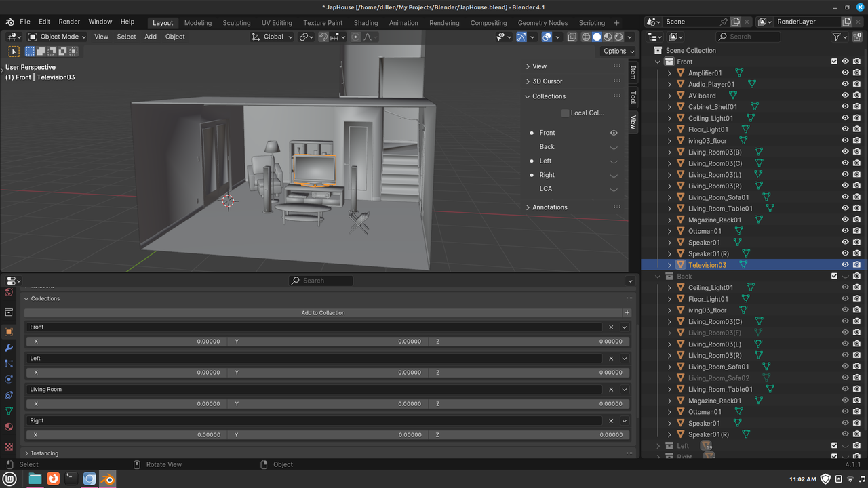This screenshot has width=868, height=488.
Task: Disable rendering for Television03 camera icon
Action: pyautogui.click(x=856, y=265)
